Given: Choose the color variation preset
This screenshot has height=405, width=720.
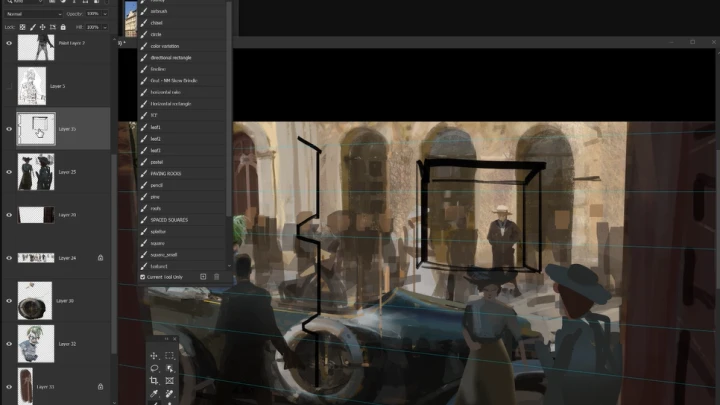Looking at the screenshot, I should pyautogui.click(x=182, y=46).
